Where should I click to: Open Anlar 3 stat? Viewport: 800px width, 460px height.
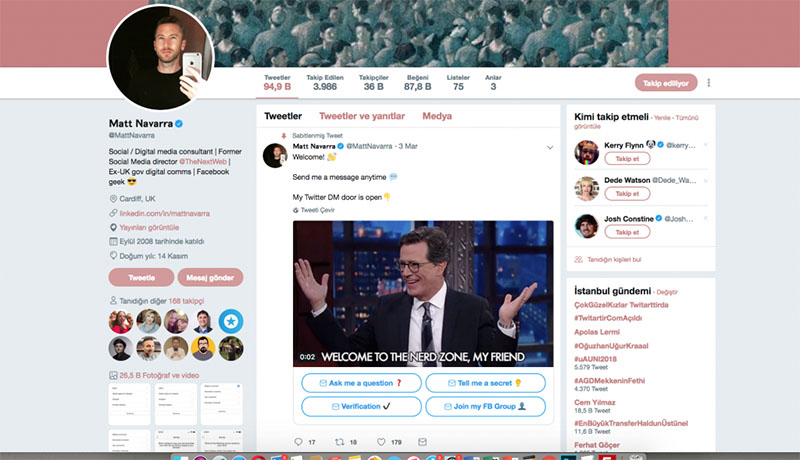pos(493,83)
